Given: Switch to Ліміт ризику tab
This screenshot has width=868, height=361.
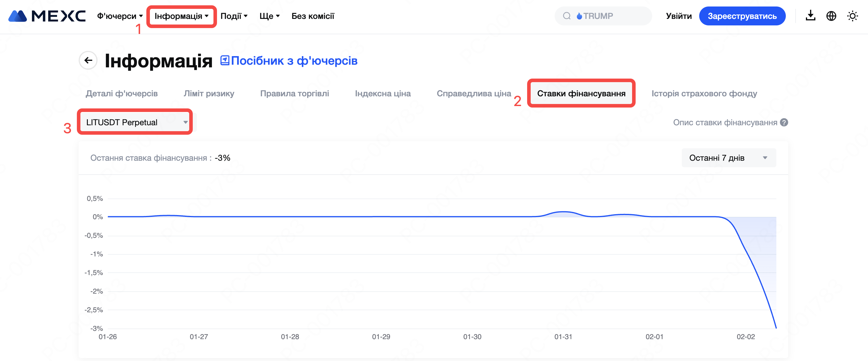Looking at the screenshot, I should [209, 93].
